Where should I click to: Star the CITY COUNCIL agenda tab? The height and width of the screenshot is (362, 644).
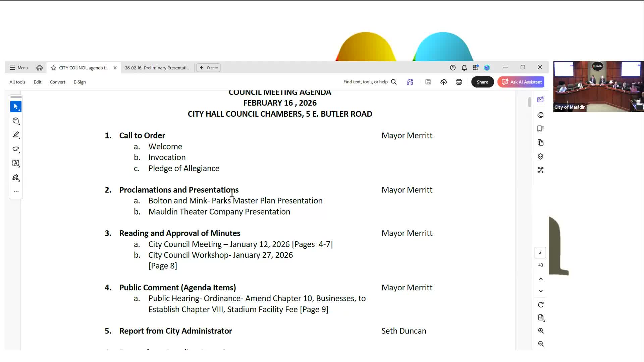[x=54, y=68]
